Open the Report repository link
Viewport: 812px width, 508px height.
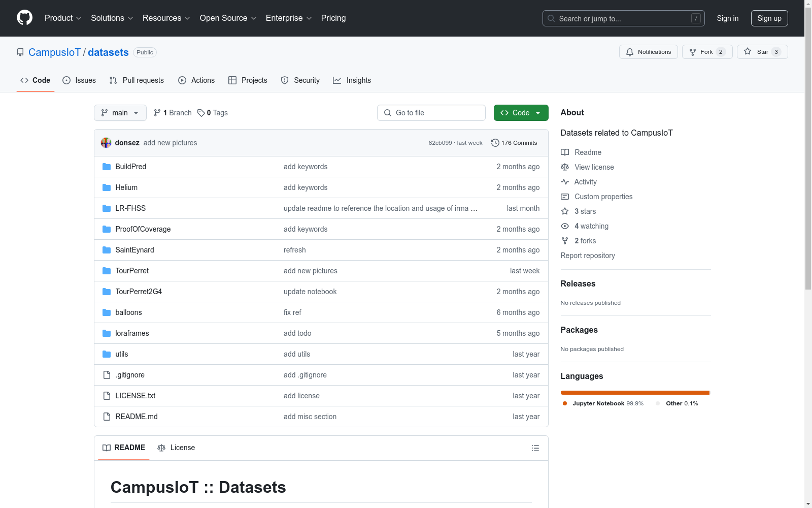(x=588, y=256)
